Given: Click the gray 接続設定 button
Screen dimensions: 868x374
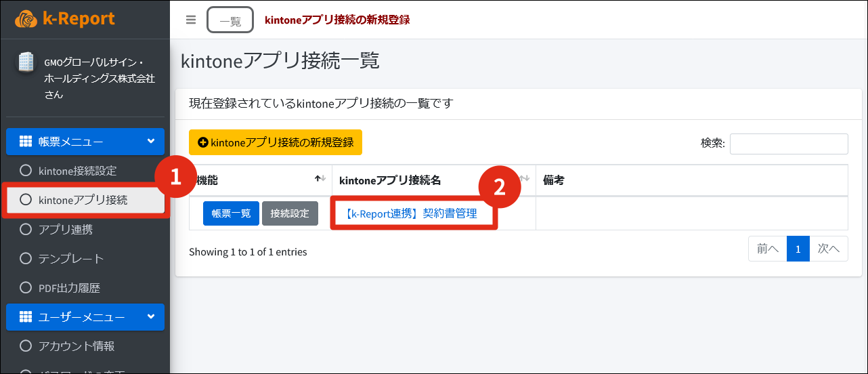Looking at the screenshot, I should [290, 213].
